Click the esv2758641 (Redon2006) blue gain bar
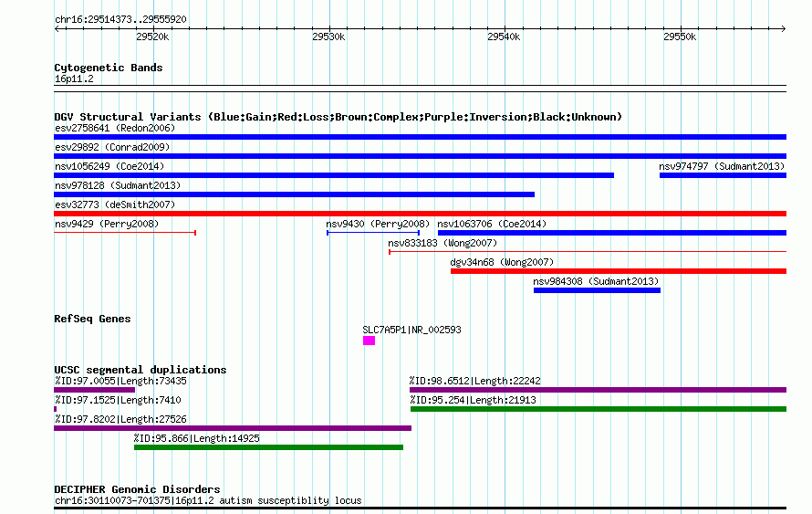The width and height of the screenshot is (812, 514). click(420, 137)
